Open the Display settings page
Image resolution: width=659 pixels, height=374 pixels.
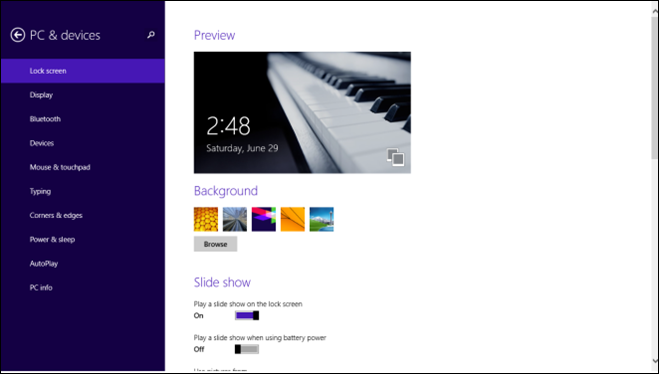[x=83, y=95]
